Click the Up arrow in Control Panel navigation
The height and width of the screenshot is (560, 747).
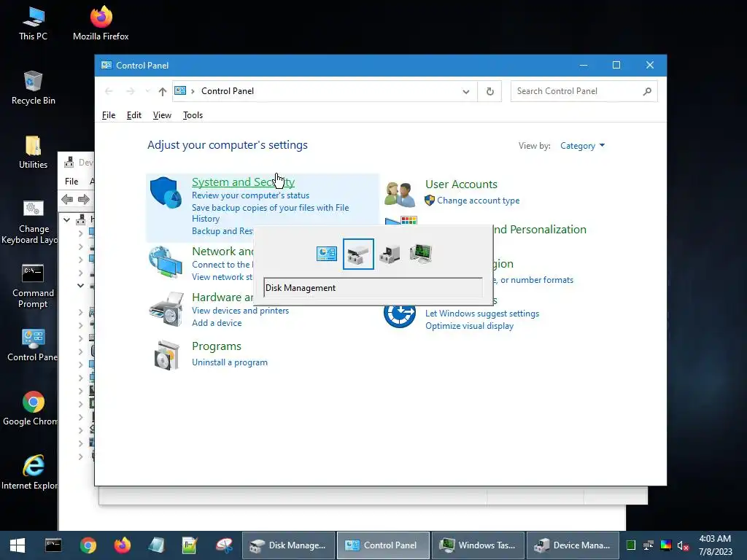[x=163, y=91]
